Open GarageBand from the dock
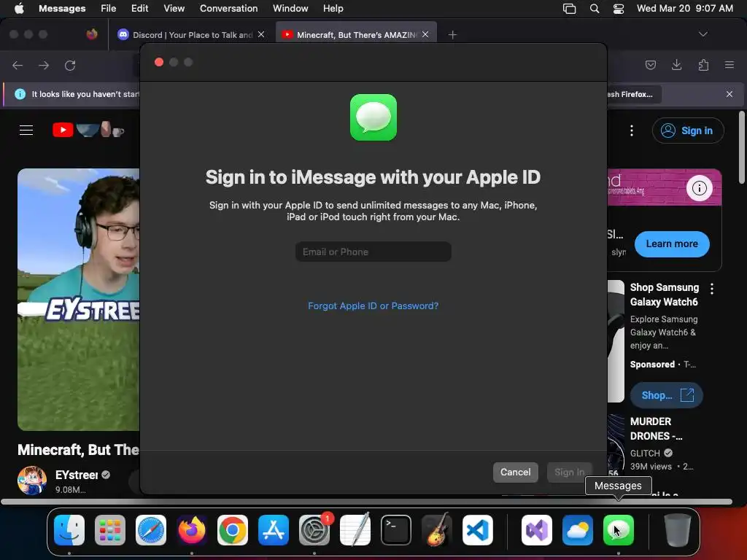The width and height of the screenshot is (747, 560). point(437,529)
